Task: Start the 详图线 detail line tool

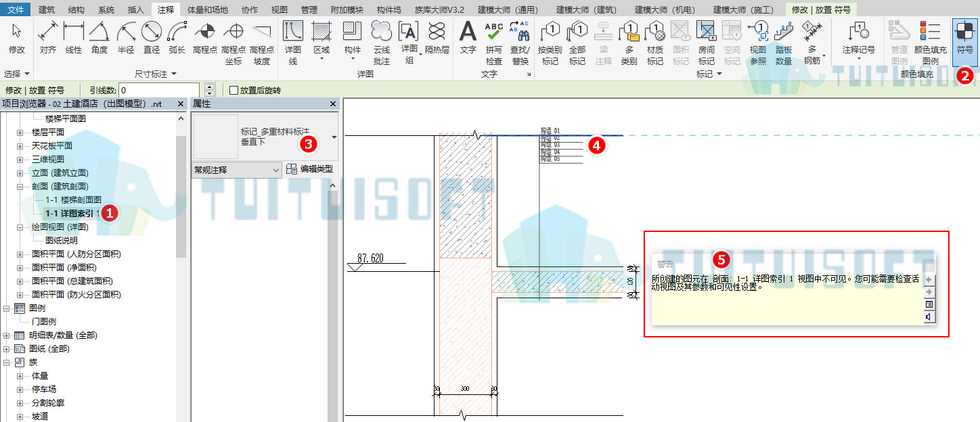Action: (x=292, y=43)
